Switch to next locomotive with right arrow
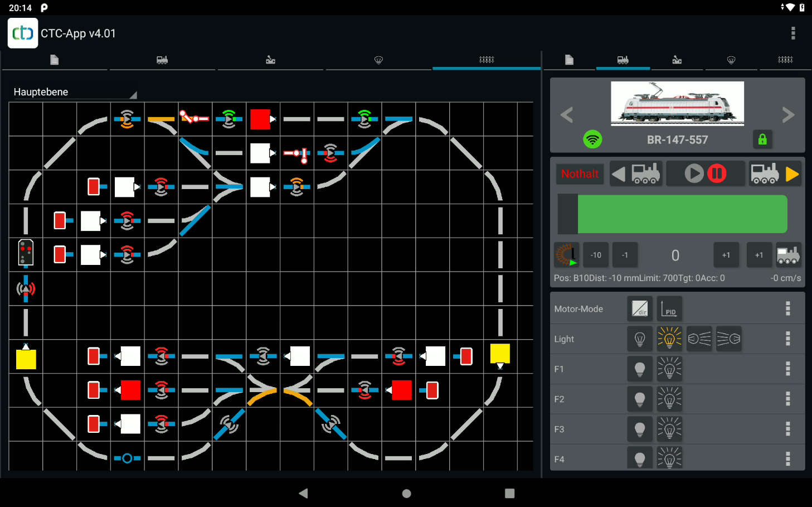Image resolution: width=812 pixels, height=507 pixels. [x=787, y=115]
